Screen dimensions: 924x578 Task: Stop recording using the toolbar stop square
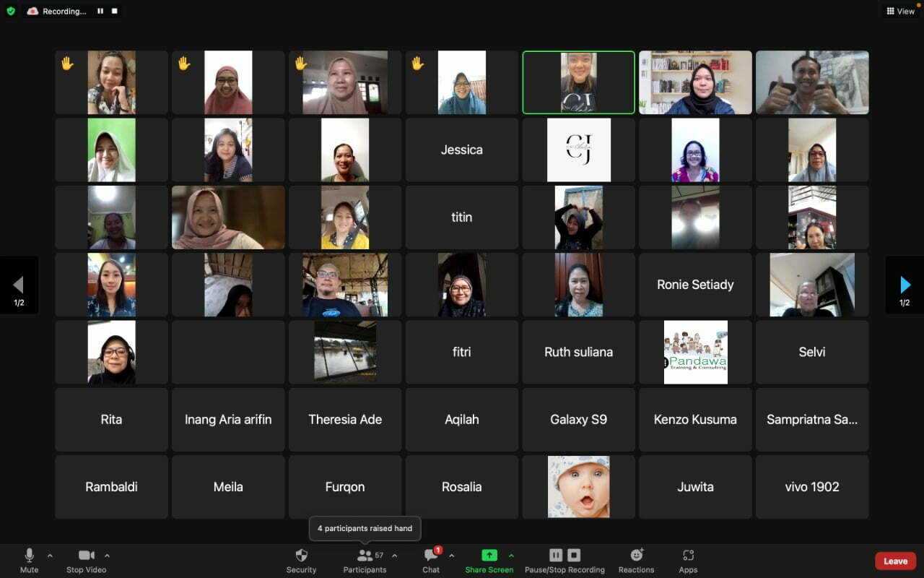pyautogui.click(x=574, y=555)
